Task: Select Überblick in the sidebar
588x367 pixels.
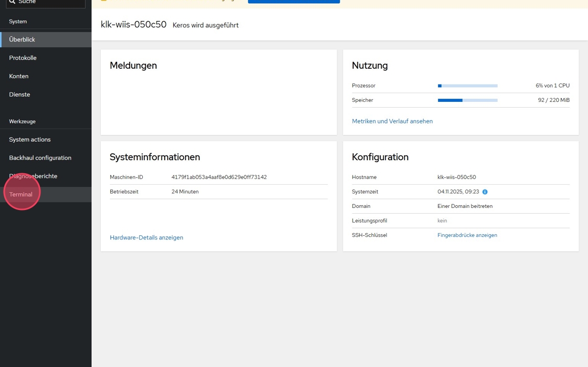Action: click(22, 39)
